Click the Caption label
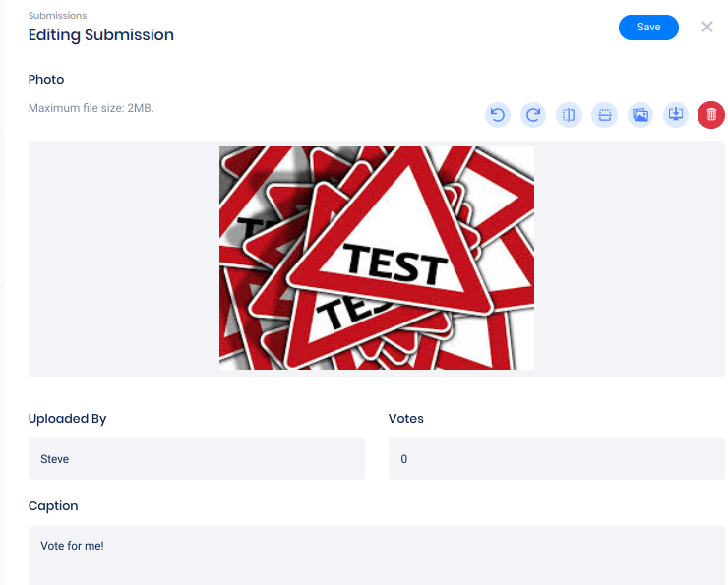Viewport: 728px width, 585px height. click(x=53, y=505)
